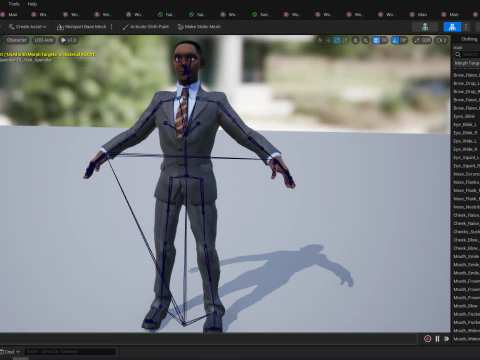Screen dimensions: 480x360
Task: Open the Cmd console type dropdown
Action: pos(10,352)
